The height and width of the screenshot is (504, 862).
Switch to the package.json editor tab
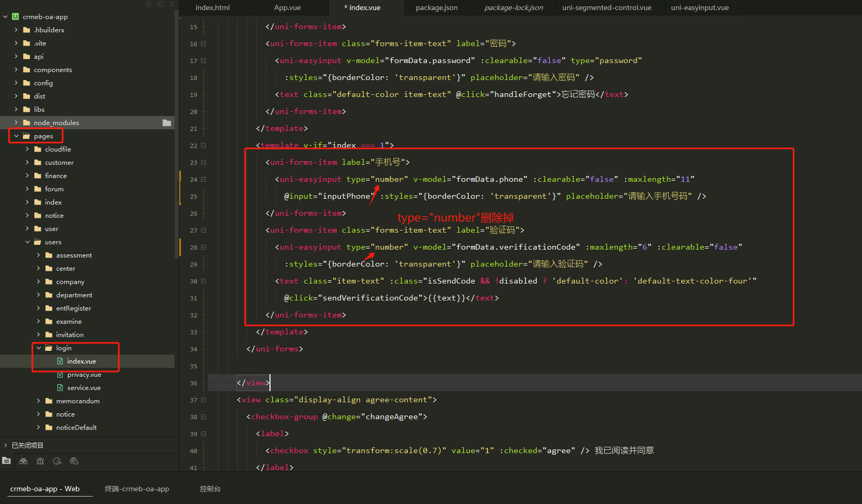pyautogui.click(x=437, y=7)
